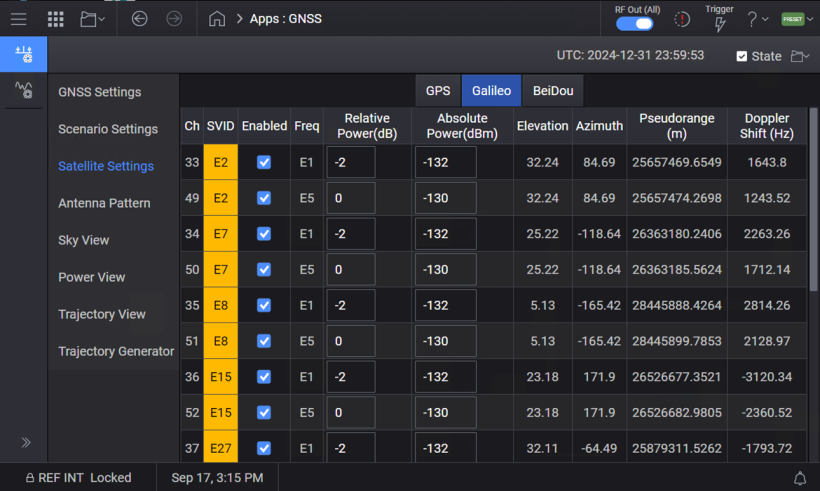Open Sky View settings page
Screen dimensions: 820x491
click(x=84, y=240)
